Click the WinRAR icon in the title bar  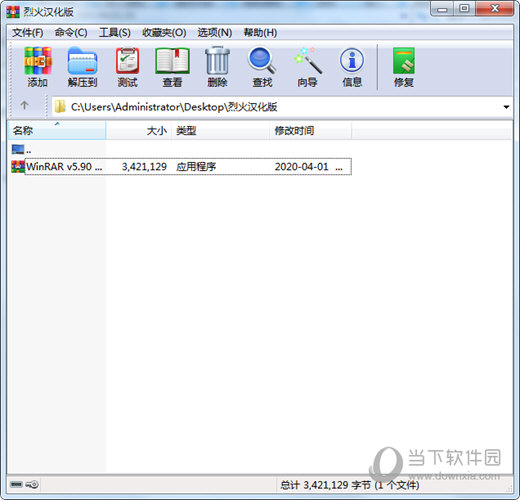(x=13, y=12)
